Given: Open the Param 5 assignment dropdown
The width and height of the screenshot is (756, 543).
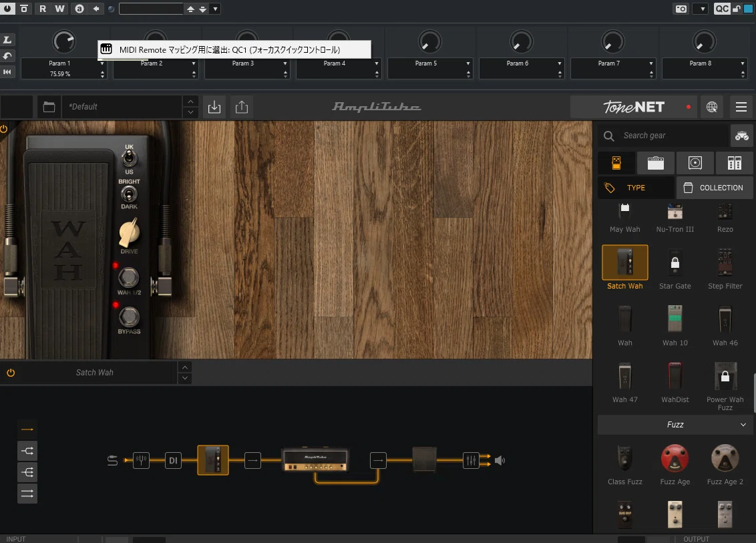Looking at the screenshot, I should click(x=467, y=63).
